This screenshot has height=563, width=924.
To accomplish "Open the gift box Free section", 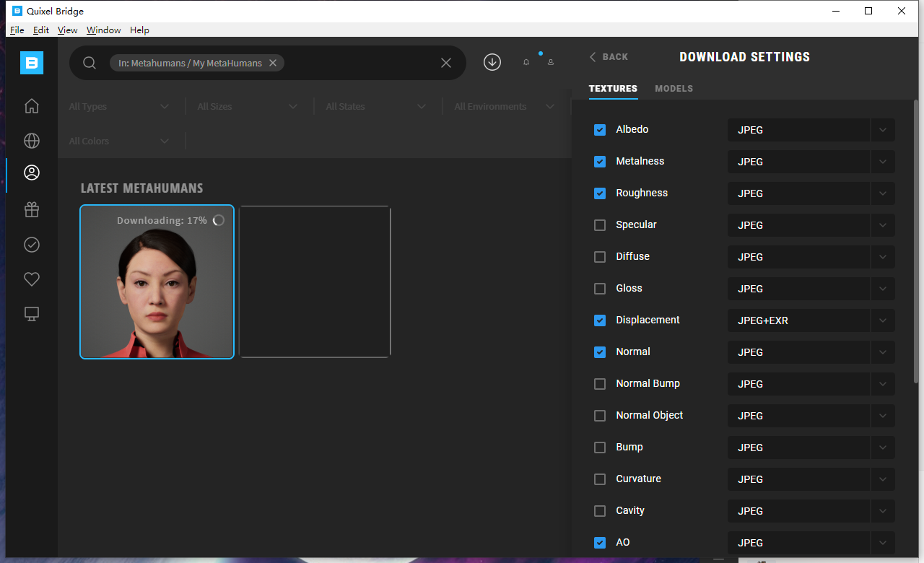I will (x=32, y=209).
